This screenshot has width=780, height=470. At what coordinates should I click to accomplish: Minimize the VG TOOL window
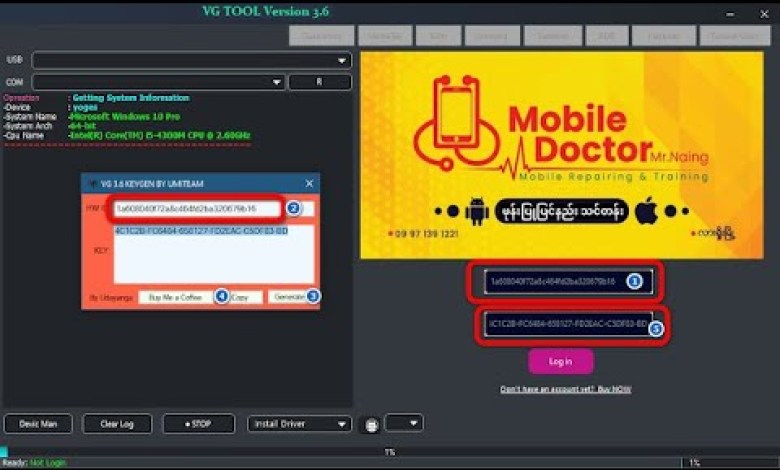point(730,14)
